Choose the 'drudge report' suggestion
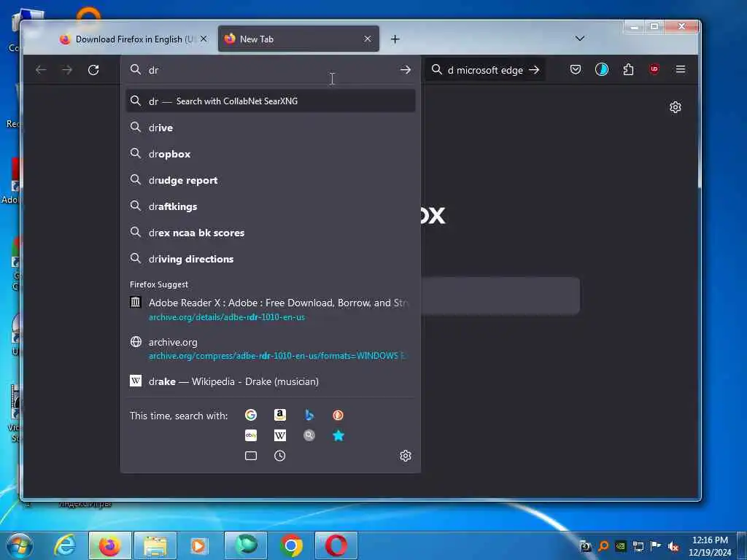 click(x=270, y=180)
